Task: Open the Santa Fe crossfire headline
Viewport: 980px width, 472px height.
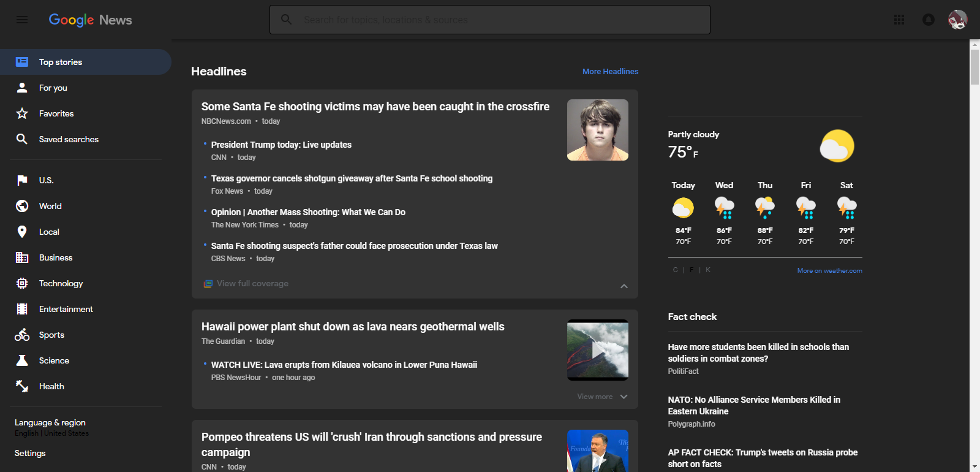Action: point(375,107)
